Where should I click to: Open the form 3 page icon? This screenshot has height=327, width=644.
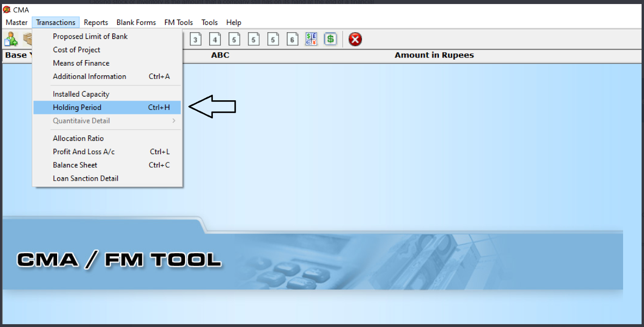pyautogui.click(x=195, y=39)
